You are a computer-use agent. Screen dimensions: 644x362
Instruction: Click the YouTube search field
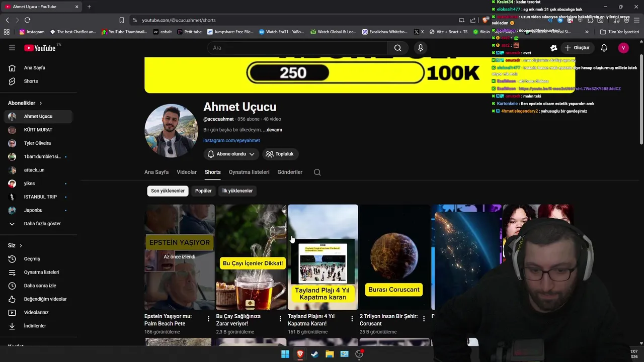[297, 48]
